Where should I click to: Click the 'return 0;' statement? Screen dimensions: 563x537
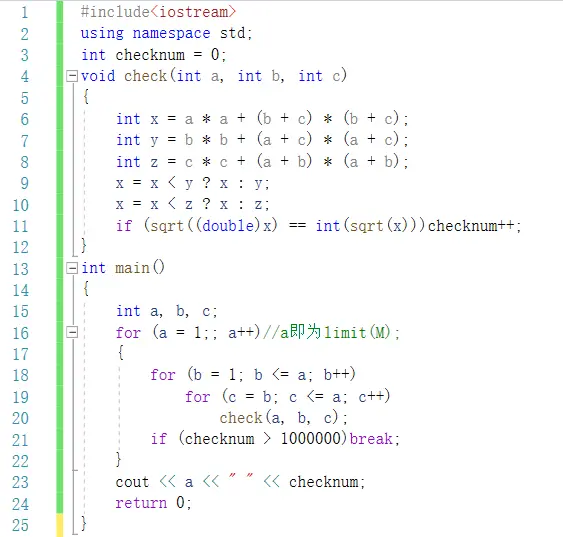pyautogui.click(x=153, y=503)
